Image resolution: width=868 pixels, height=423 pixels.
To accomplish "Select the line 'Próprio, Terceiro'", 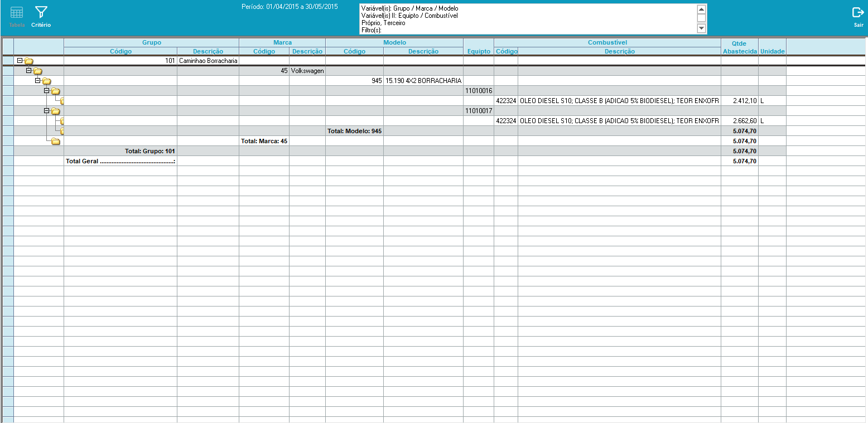I will click(383, 23).
